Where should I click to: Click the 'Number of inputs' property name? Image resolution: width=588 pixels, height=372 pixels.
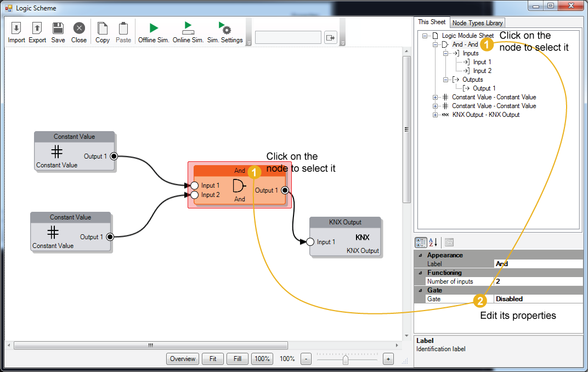tap(450, 281)
